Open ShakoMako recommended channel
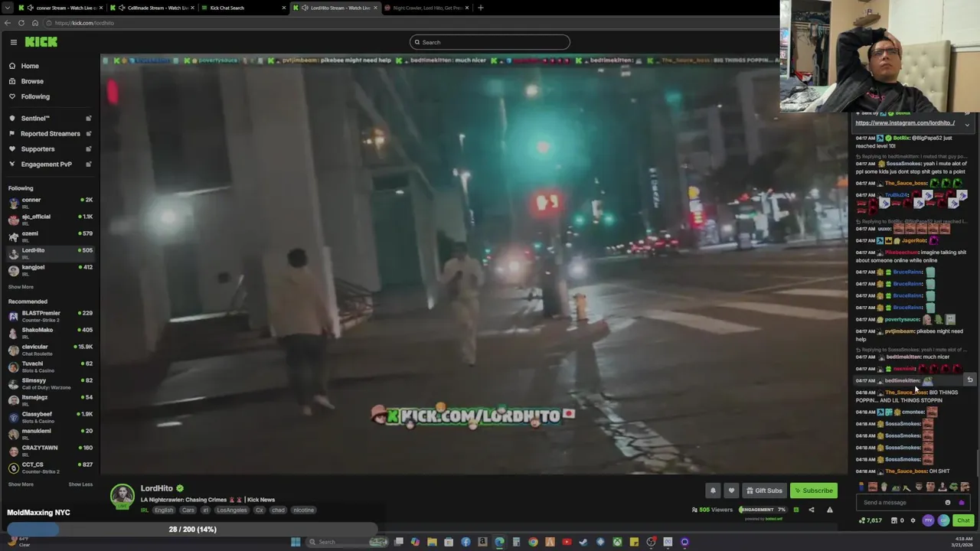Screen dimensions: 980x551 (x=50, y=332)
